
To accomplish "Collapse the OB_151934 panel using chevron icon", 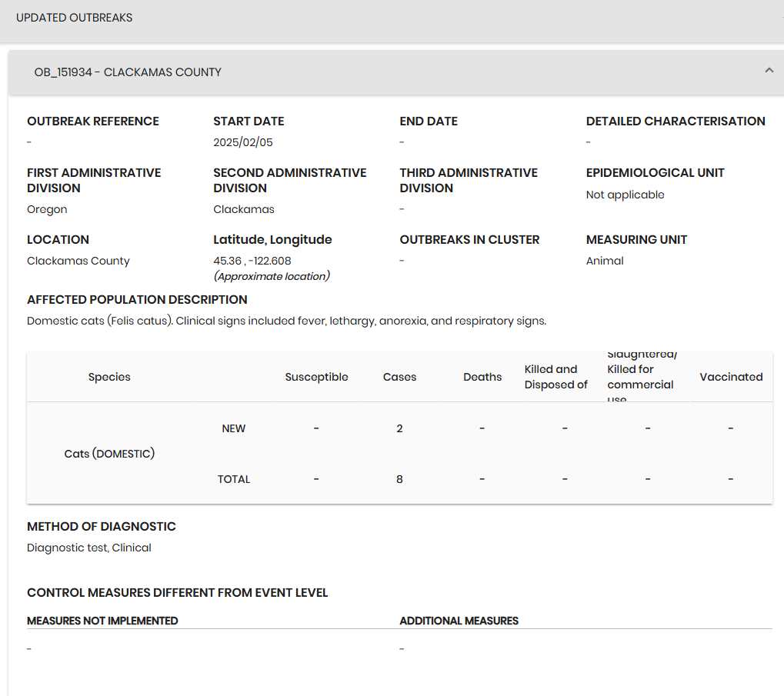I will tap(769, 71).
